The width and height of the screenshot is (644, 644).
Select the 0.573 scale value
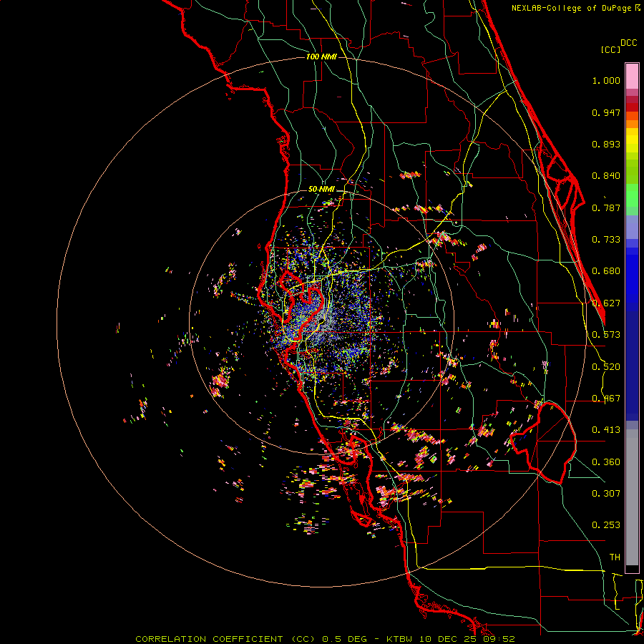pos(605,335)
